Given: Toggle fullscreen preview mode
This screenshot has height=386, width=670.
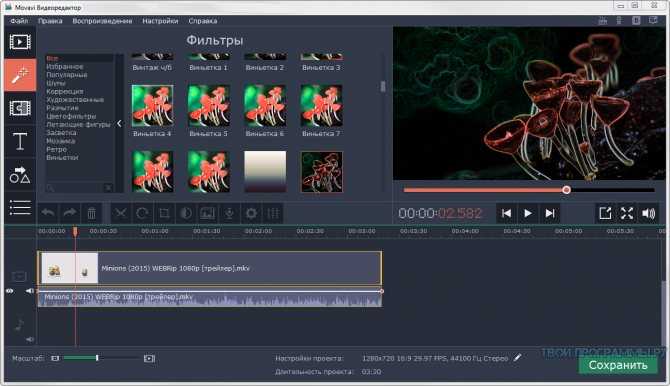Looking at the screenshot, I should [627, 213].
